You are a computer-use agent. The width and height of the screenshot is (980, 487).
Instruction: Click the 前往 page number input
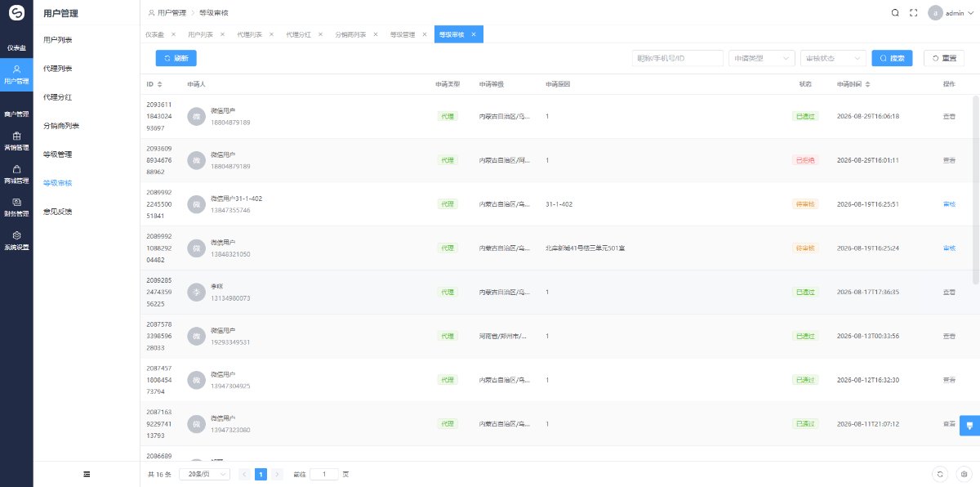click(324, 474)
